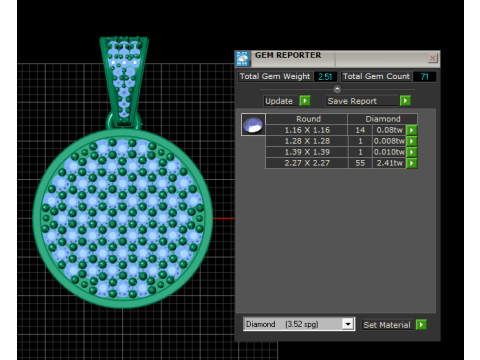
Task: Click the 2.41tw weight cell
Action: 389,163
